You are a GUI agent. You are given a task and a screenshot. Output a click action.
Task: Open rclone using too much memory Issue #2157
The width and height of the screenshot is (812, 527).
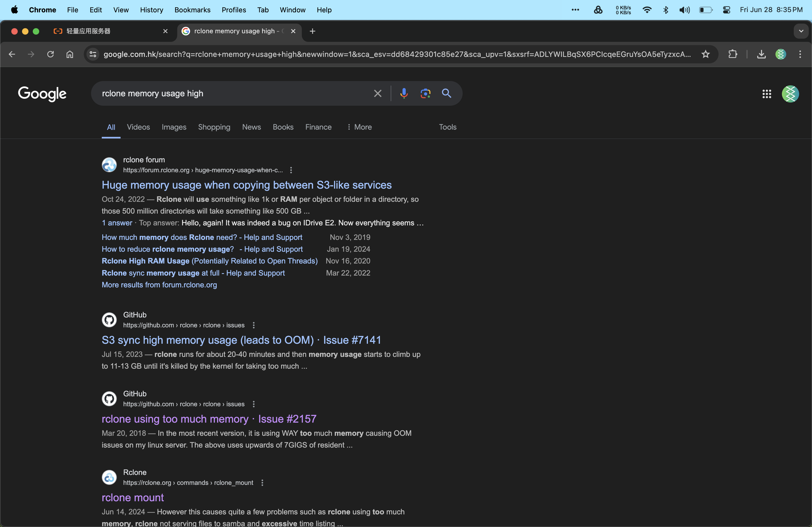pyautogui.click(x=209, y=419)
